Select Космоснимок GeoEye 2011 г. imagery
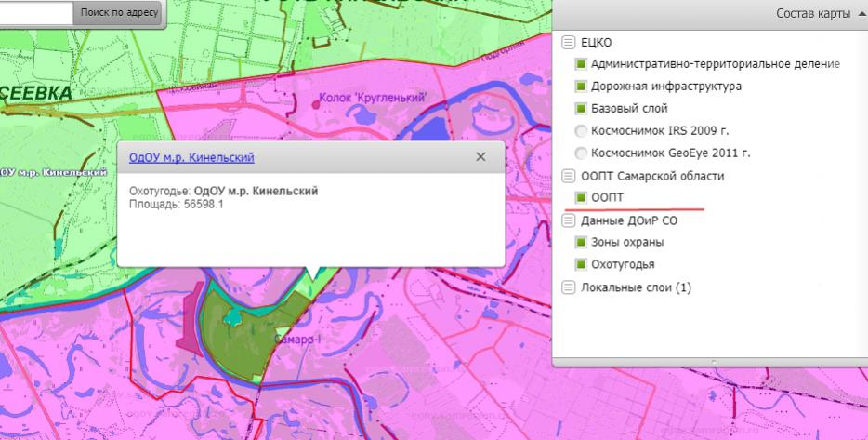 [x=581, y=153]
